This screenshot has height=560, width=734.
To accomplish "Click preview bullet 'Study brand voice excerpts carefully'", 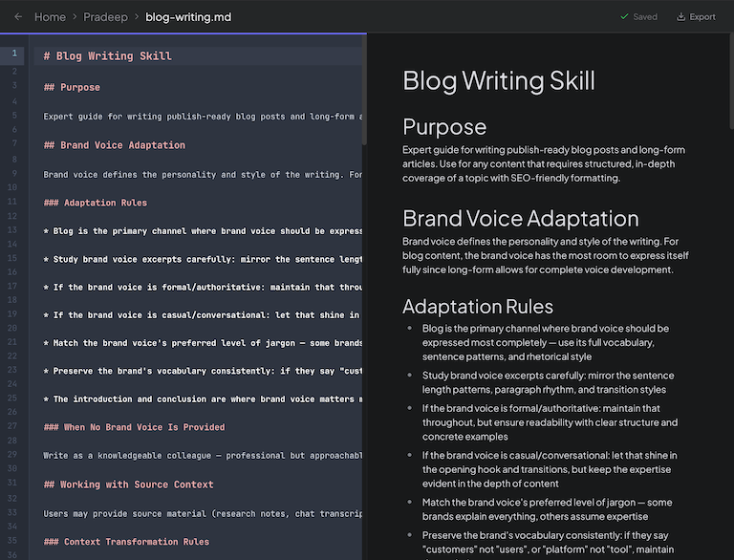I will point(549,382).
